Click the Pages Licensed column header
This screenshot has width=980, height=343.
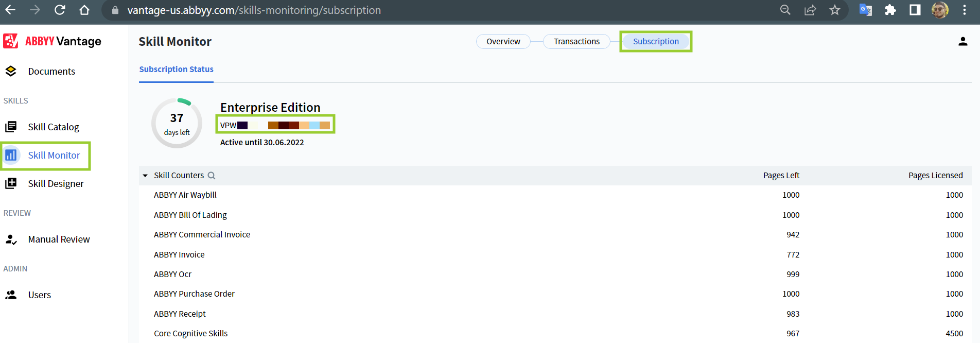click(x=935, y=176)
